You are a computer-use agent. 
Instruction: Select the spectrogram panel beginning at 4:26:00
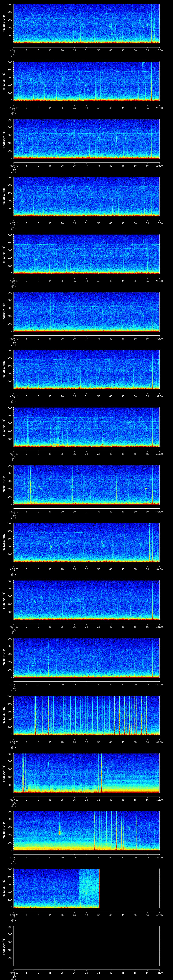tap(86, 139)
